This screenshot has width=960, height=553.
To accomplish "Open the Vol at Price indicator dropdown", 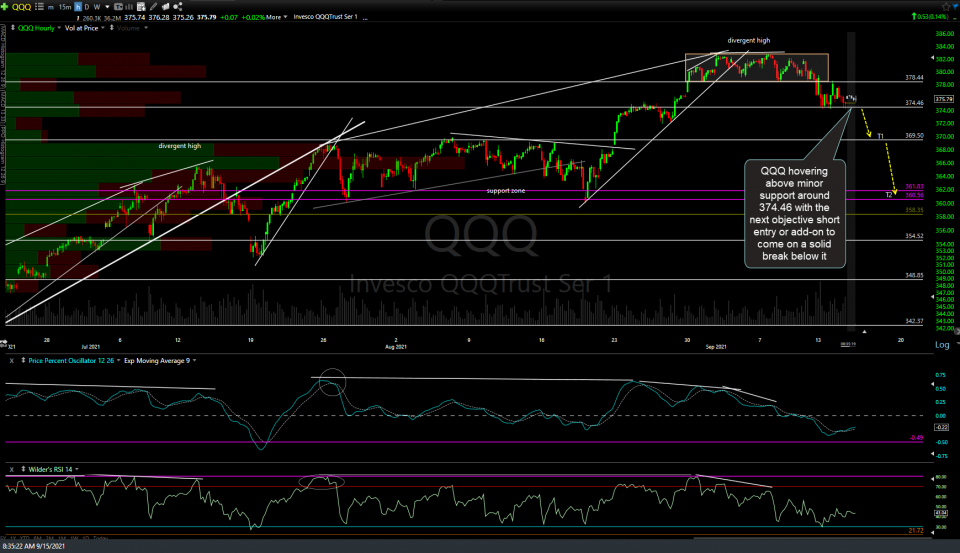I will click(102, 28).
